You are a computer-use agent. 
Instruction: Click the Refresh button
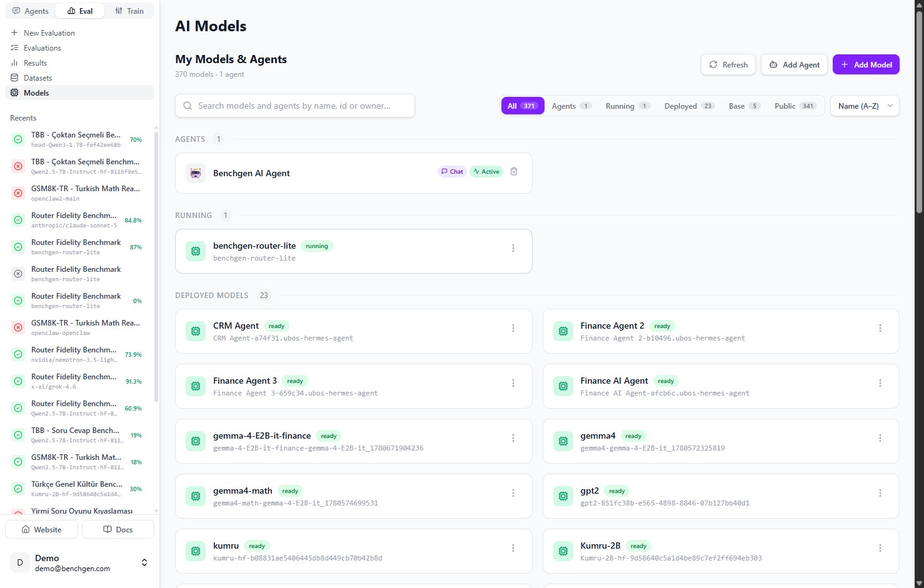728,64
